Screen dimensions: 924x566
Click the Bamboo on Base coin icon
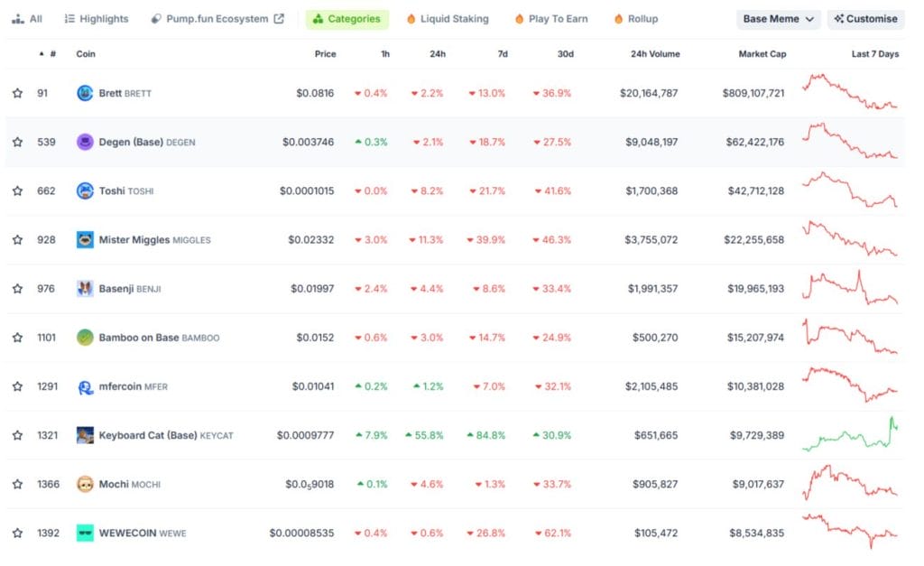coord(85,338)
